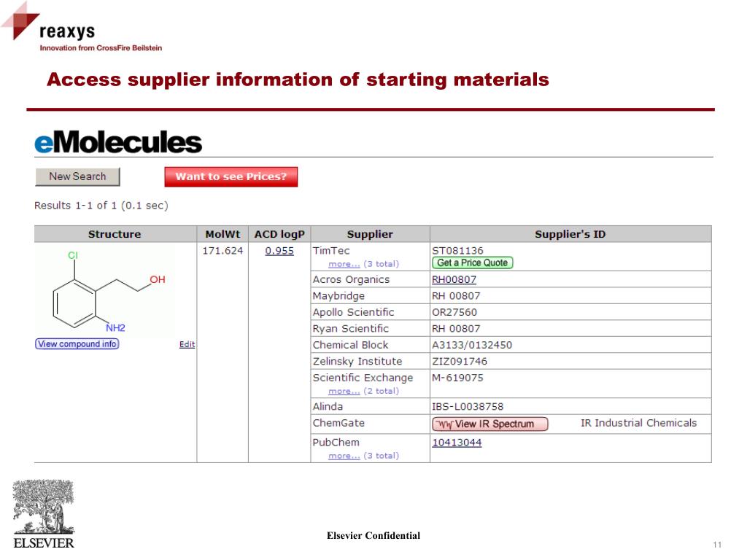Select the Maybridge supplier cell
Viewport: 747px width, 560px height.
370,296
